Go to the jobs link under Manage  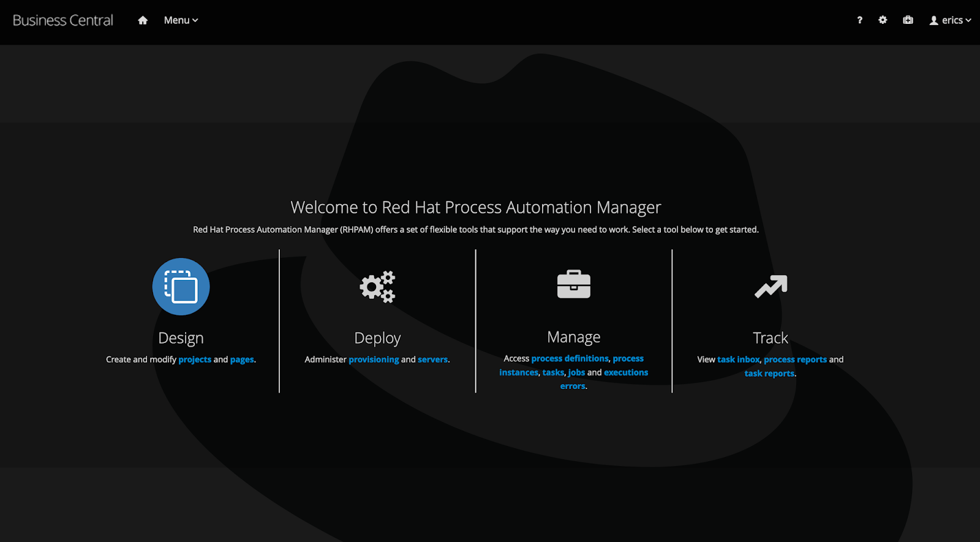pyautogui.click(x=576, y=372)
